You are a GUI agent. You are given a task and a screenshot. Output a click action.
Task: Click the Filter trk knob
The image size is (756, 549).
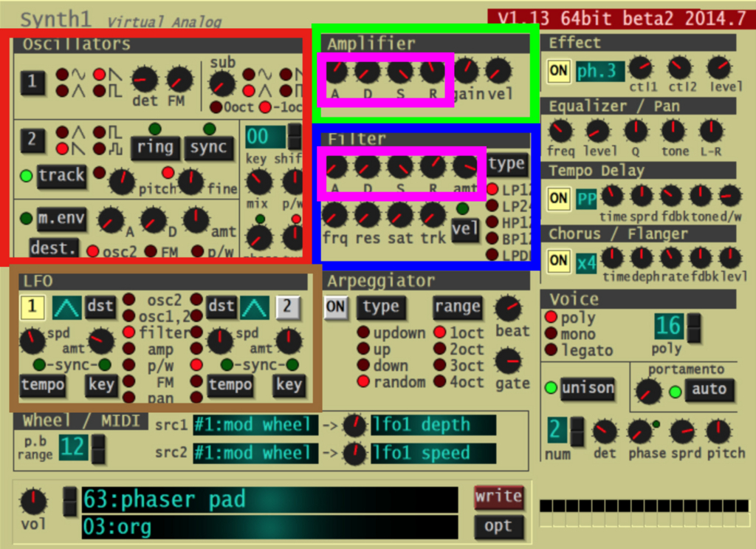pyautogui.click(x=433, y=215)
